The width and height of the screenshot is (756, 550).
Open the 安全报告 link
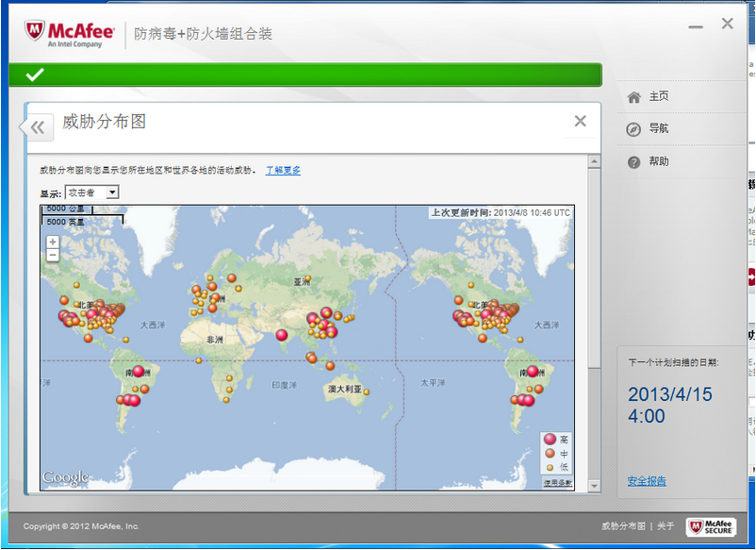pos(647,481)
